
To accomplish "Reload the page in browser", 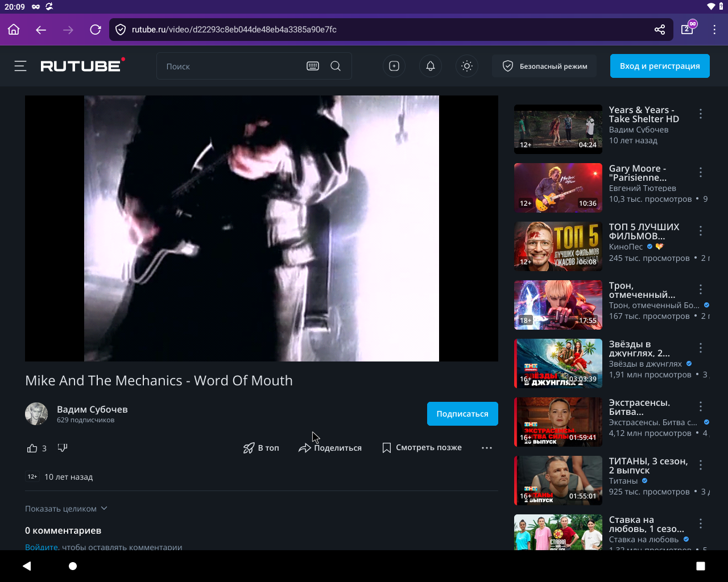I will tap(96, 30).
